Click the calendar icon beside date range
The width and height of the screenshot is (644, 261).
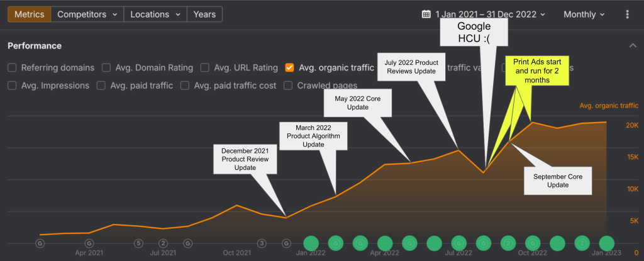[426, 14]
